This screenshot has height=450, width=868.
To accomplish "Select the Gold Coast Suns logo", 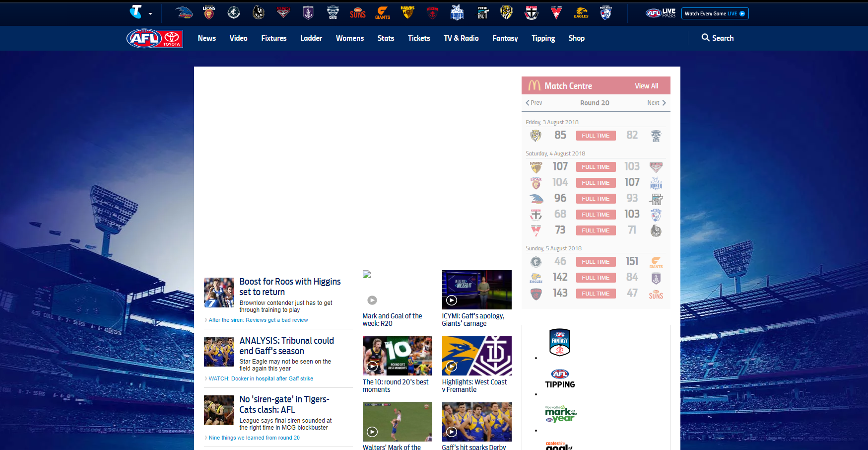I will [x=357, y=13].
